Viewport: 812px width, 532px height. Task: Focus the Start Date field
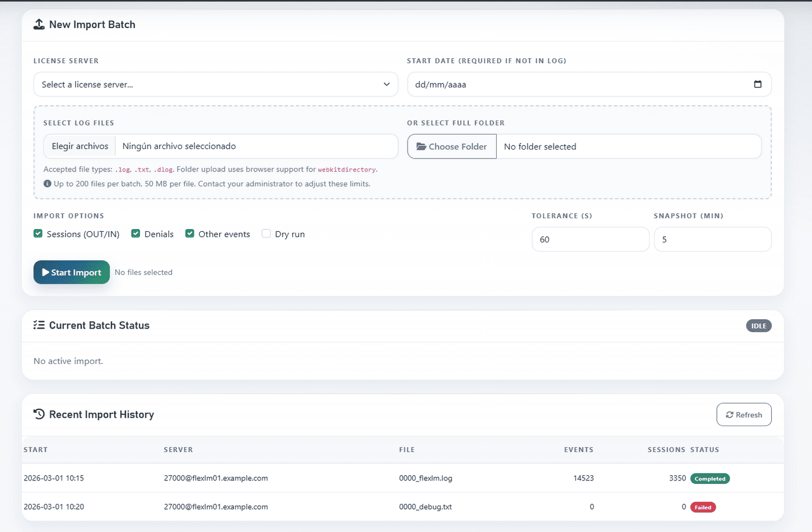(589, 84)
